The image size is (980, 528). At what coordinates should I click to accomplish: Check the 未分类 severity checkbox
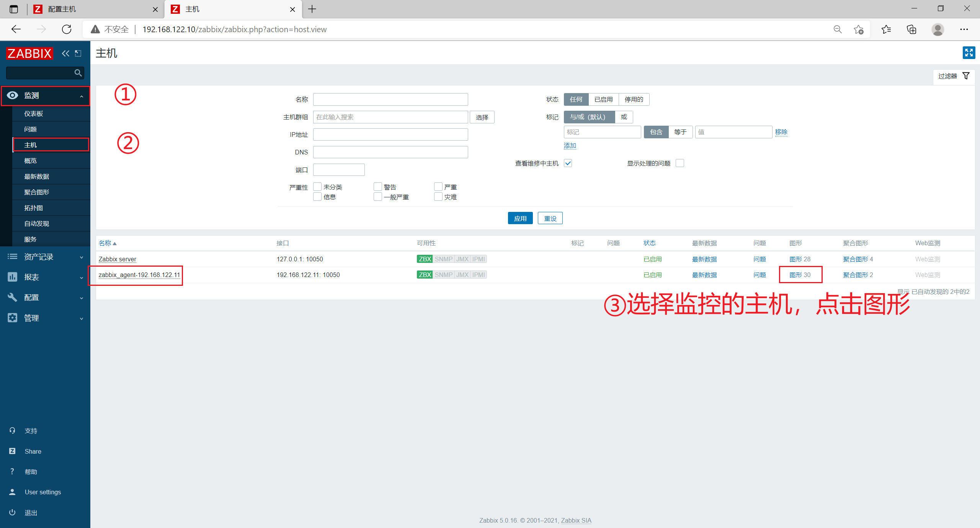point(317,187)
